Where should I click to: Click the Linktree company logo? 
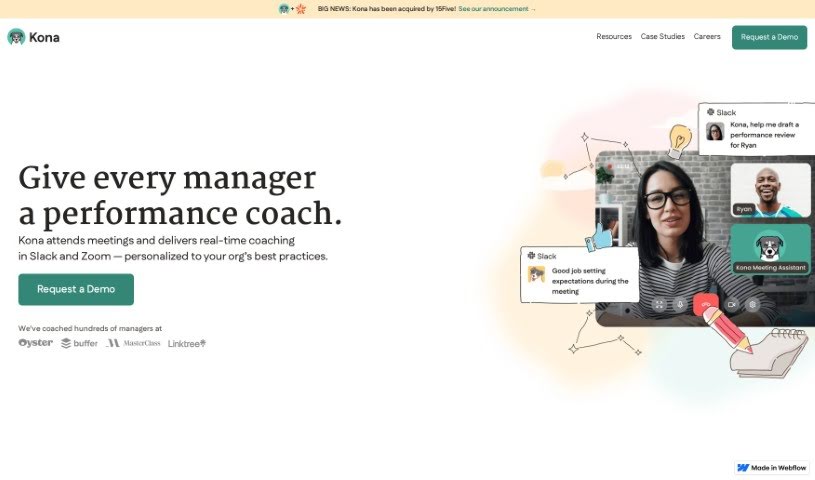(x=187, y=343)
